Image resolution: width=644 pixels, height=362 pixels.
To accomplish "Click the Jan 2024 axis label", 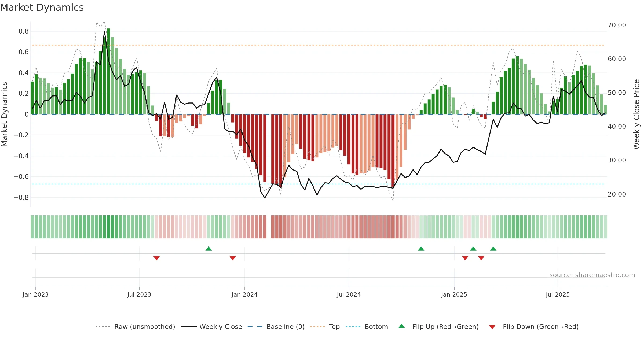I will [245, 294].
